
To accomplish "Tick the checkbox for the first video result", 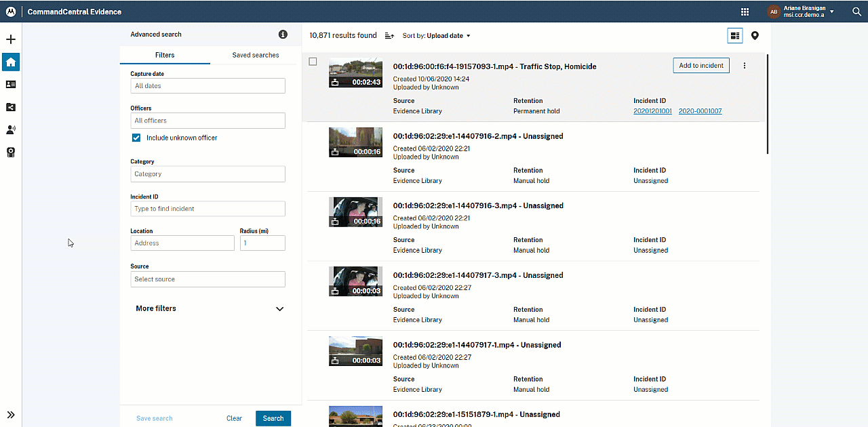I will point(313,62).
